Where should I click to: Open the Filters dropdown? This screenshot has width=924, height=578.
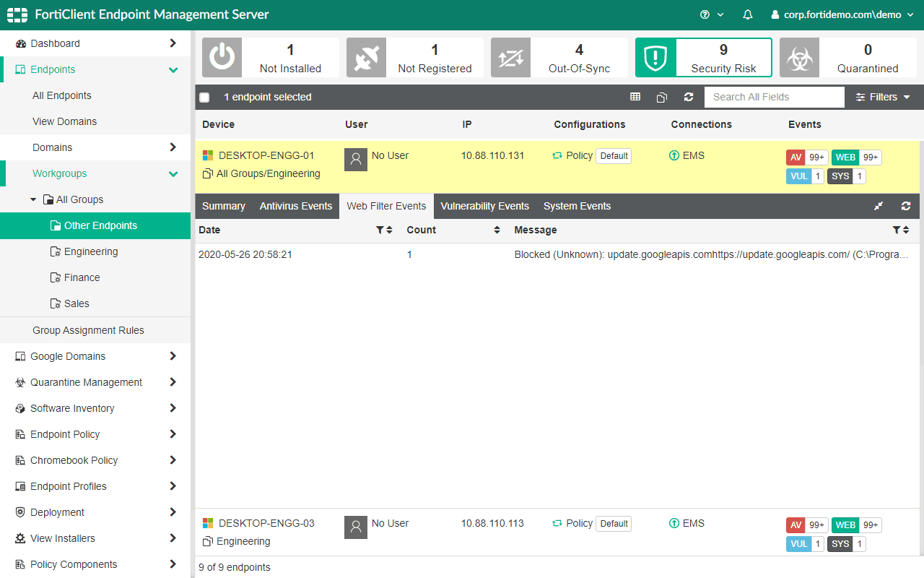883,97
